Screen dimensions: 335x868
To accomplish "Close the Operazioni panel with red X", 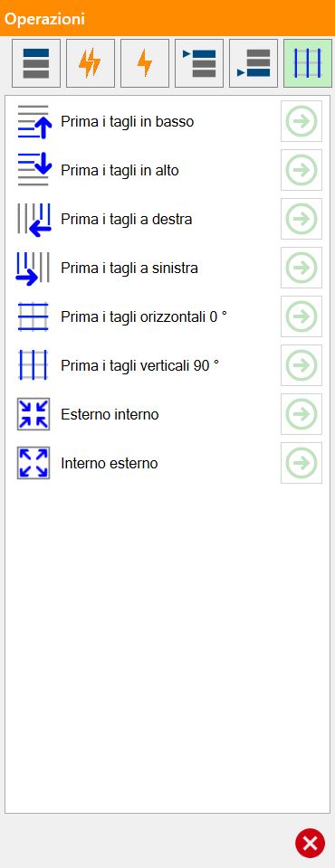I will (x=310, y=843).
